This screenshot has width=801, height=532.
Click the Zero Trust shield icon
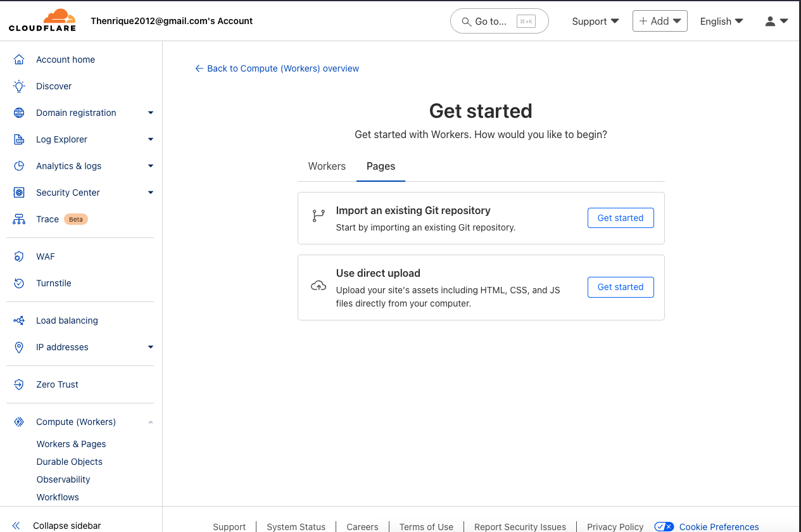[x=18, y=384]
